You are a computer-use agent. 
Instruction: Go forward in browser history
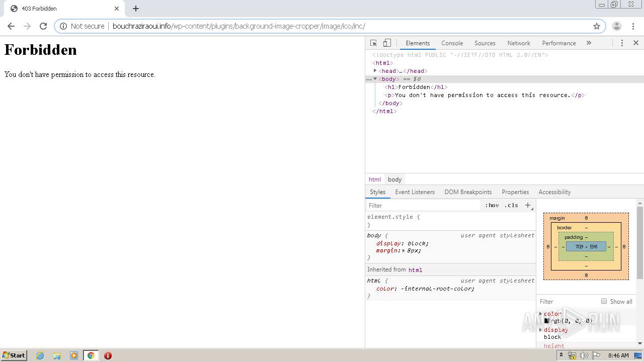27,26
